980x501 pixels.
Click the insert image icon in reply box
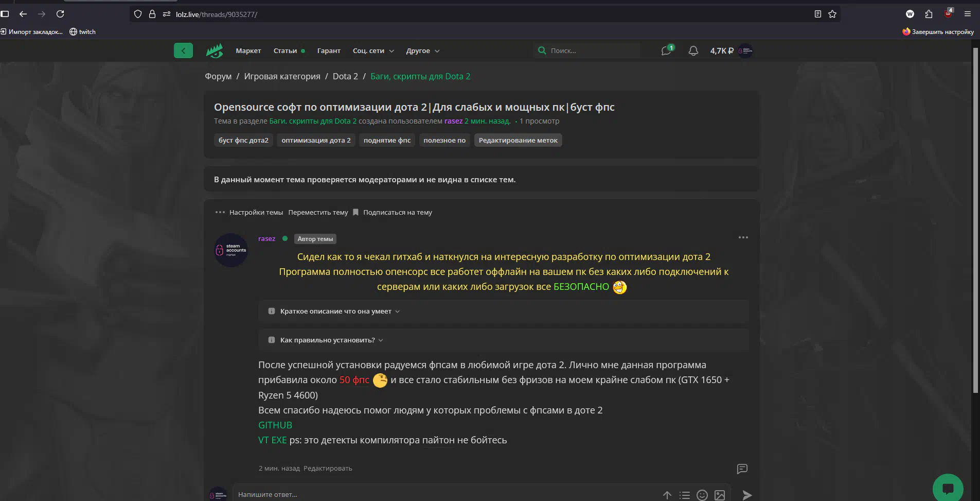pyautogui.click(x=720, y=495)
